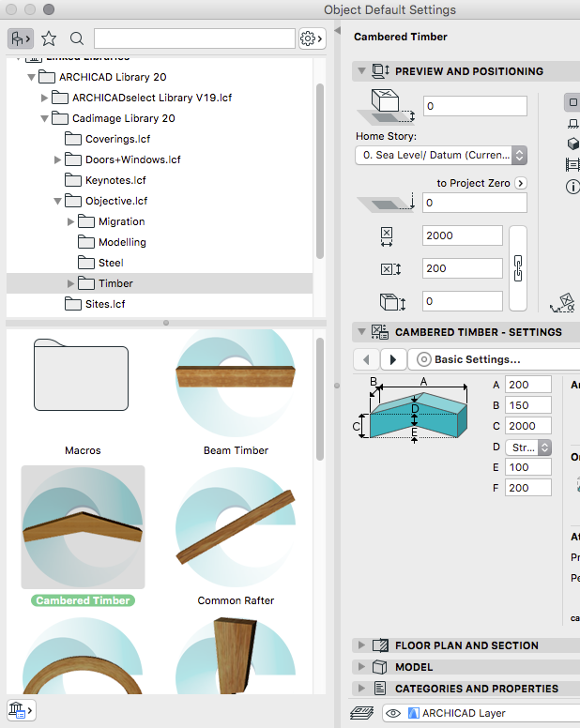Click the library search text field
Viewport: 580px width, 728px height.
click(x=194, y=38)
